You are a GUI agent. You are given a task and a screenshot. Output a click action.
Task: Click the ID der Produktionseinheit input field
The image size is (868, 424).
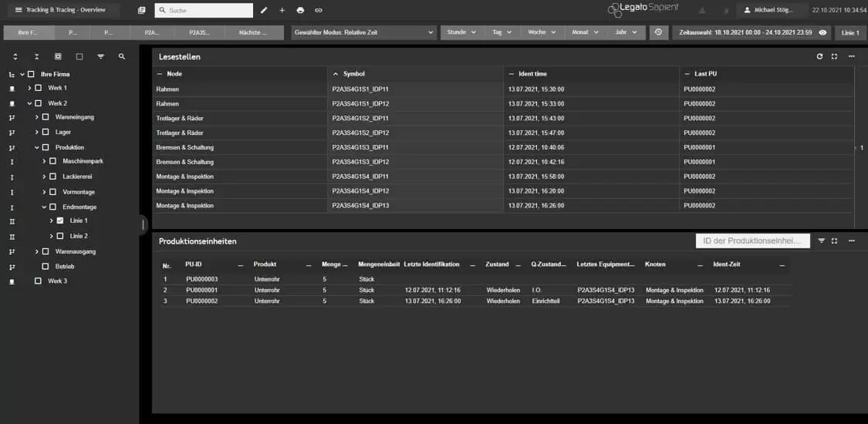coord(752,241)
